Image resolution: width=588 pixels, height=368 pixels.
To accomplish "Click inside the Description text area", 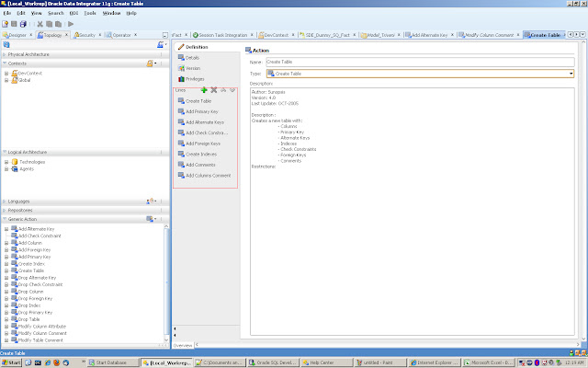I will (413, 212).
